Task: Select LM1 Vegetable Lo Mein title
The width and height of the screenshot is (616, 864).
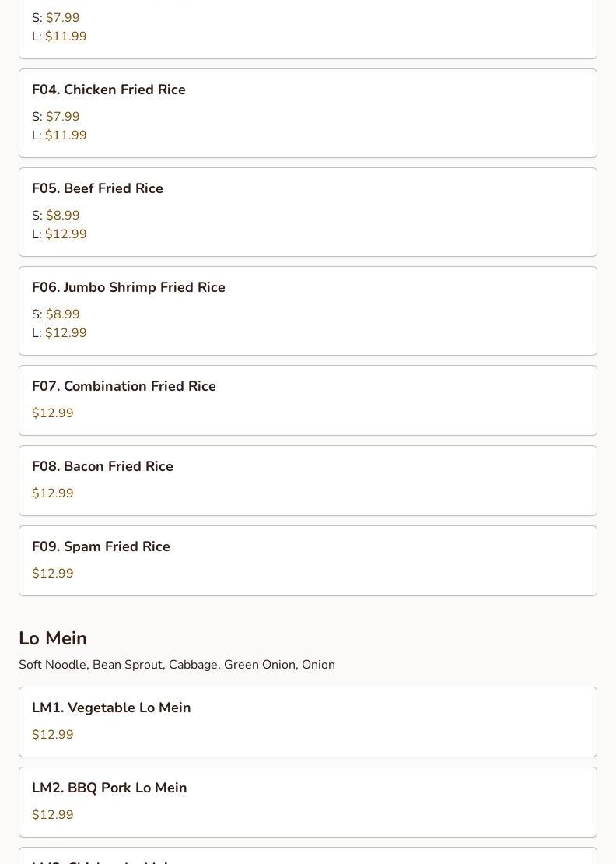Action: [x=111, y=708]
